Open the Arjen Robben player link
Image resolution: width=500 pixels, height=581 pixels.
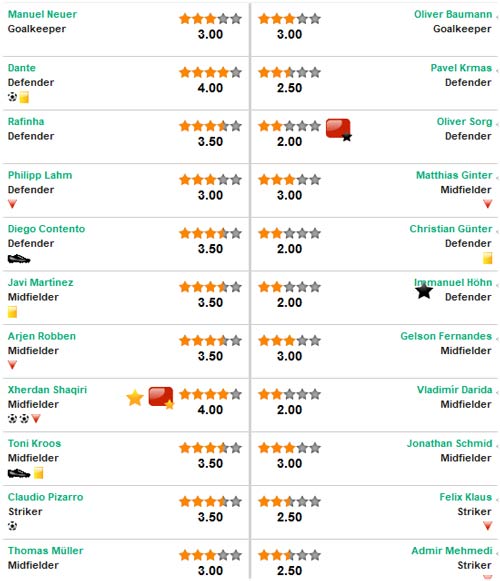pyautogui.click(x=42, y=336)
